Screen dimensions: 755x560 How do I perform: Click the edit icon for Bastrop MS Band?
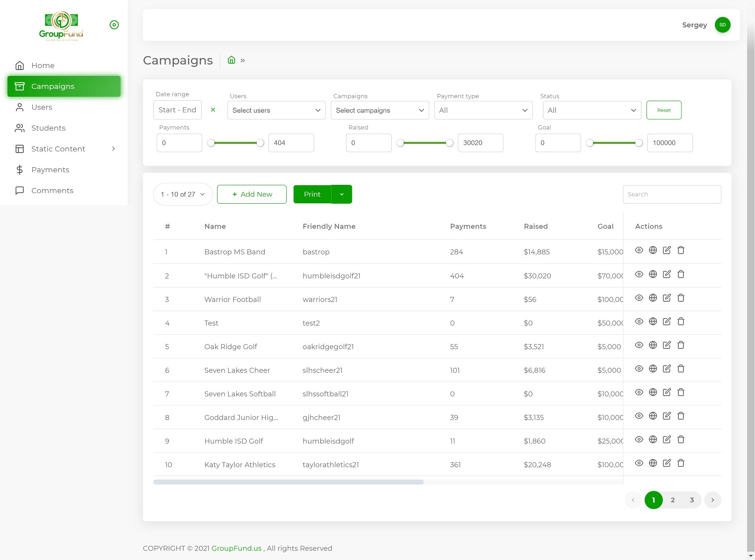coord(667,250)
